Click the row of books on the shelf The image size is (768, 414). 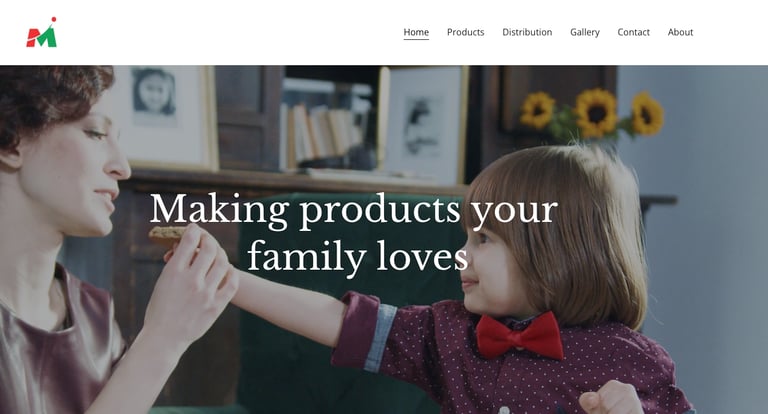(x=323, y=131)
